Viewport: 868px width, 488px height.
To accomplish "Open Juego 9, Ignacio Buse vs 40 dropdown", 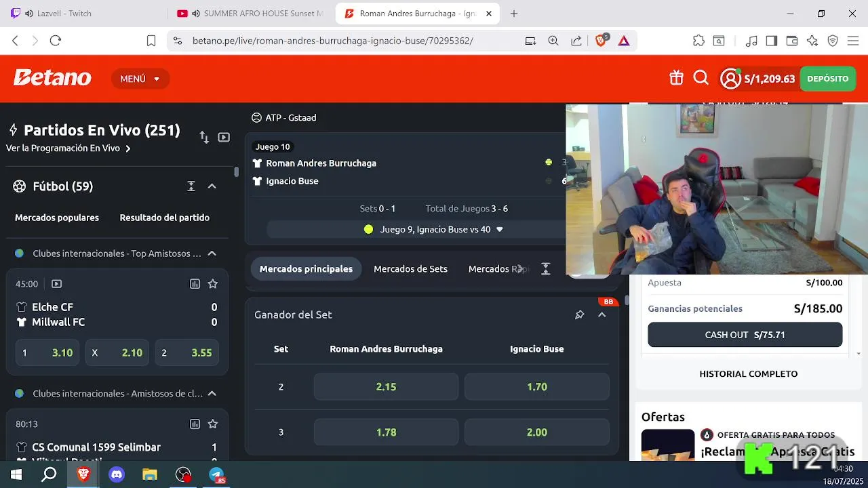I will [x=434, y=229].
